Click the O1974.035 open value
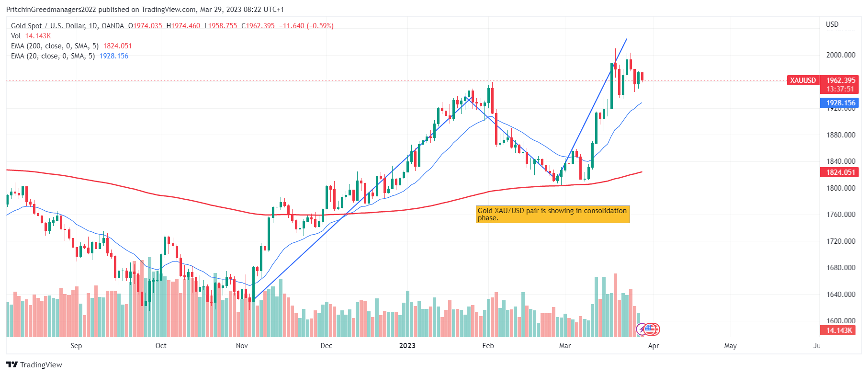 (145, 26)
